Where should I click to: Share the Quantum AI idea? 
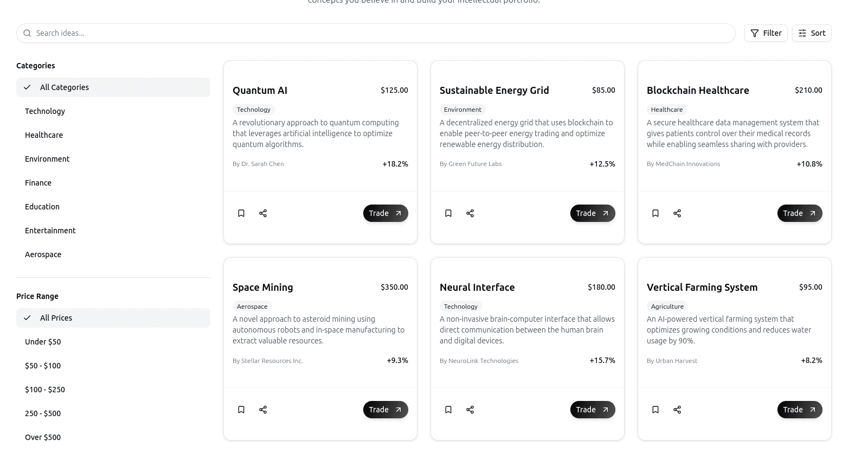pos(263,213)
